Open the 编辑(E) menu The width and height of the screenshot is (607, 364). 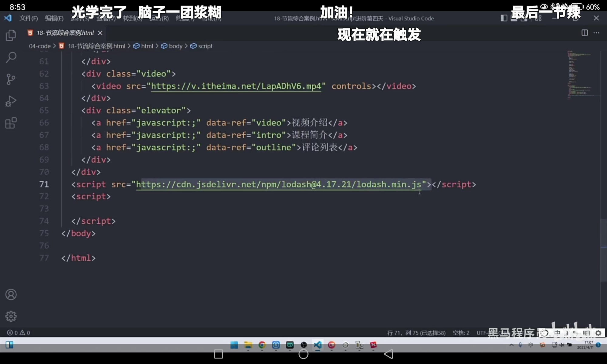tap(54, 18)
